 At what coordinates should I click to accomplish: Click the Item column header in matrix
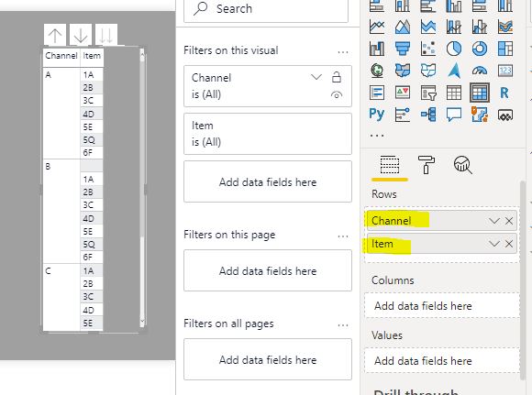92,56
